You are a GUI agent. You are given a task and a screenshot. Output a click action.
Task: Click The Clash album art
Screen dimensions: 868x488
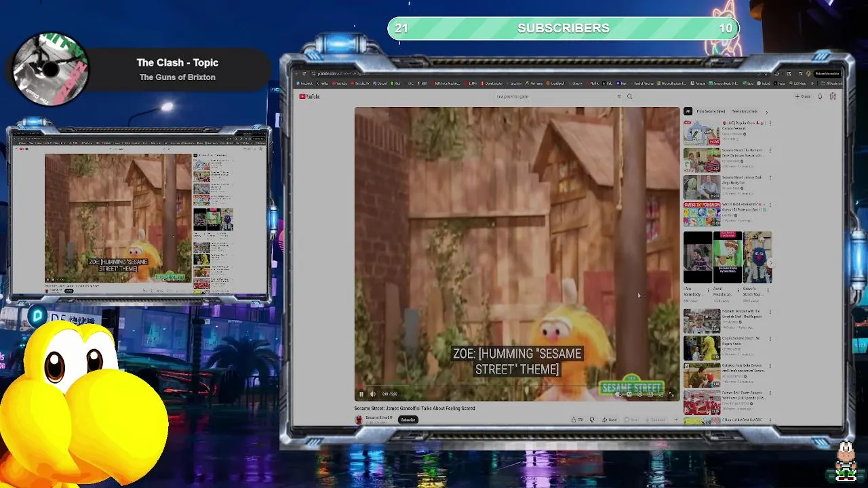51,69
